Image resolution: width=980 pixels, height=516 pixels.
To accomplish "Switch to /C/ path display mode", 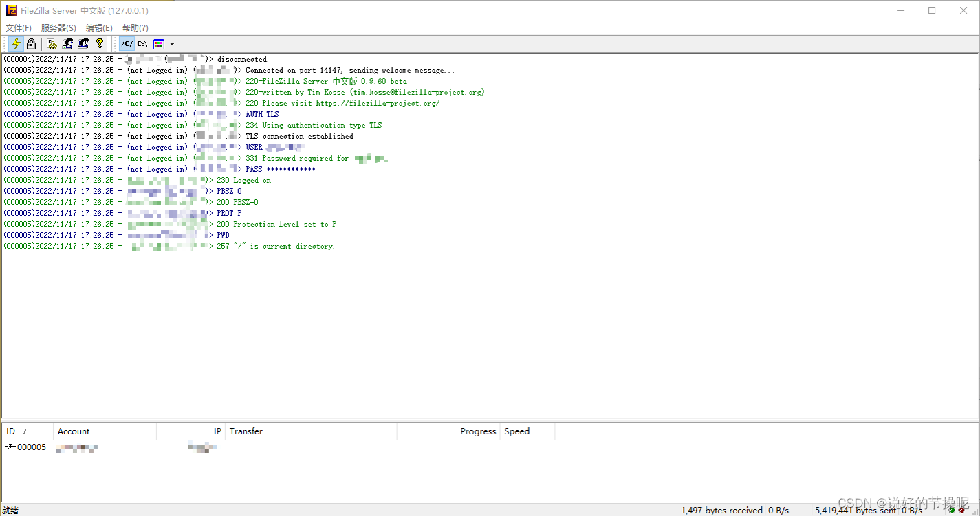I will (127, 44).
